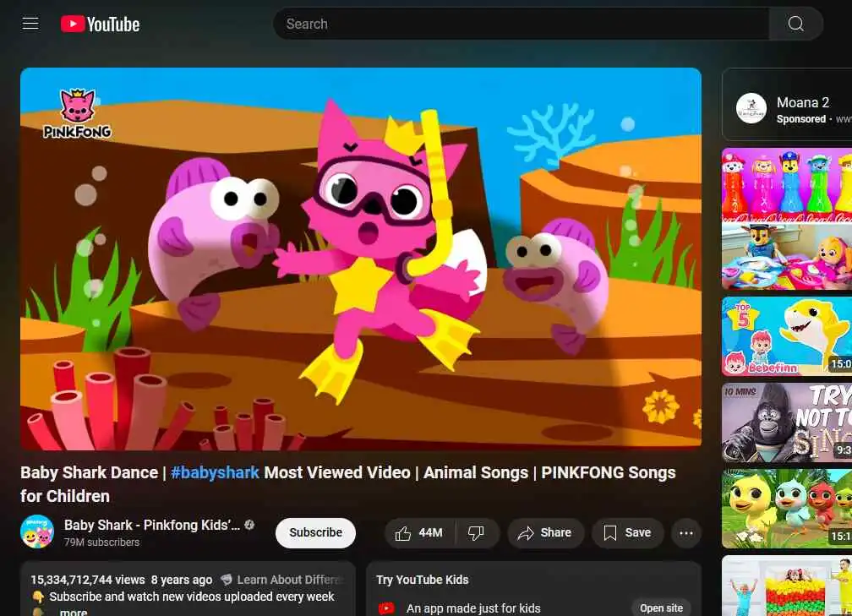Click the Pinkfong watermark logo in video
This screenshot has height=616, width=852.
(77, 113)
